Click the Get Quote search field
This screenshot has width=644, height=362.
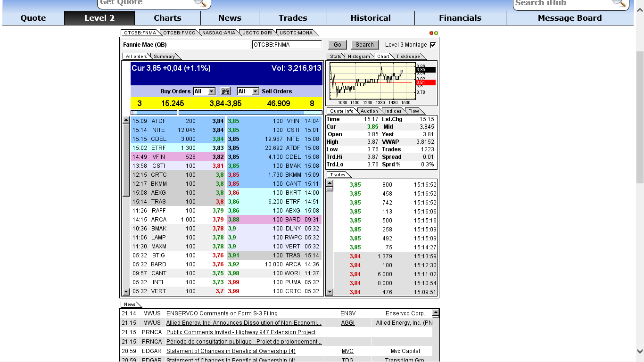point(146,3)
